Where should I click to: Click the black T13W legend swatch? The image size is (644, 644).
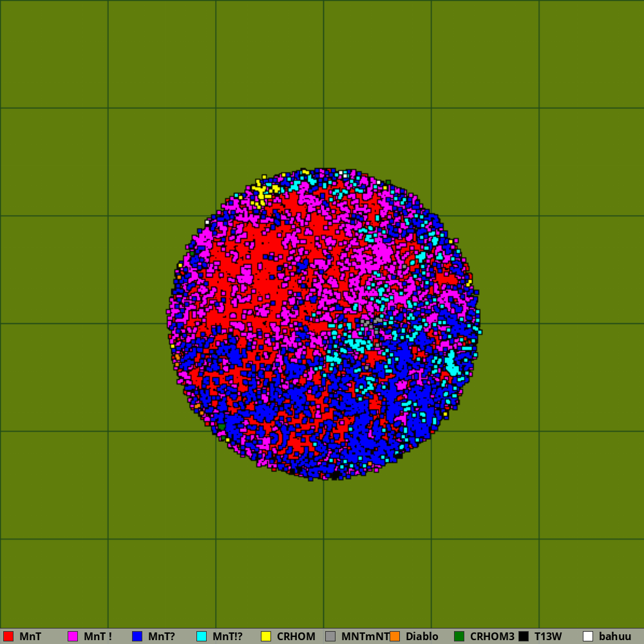point(524,636)
